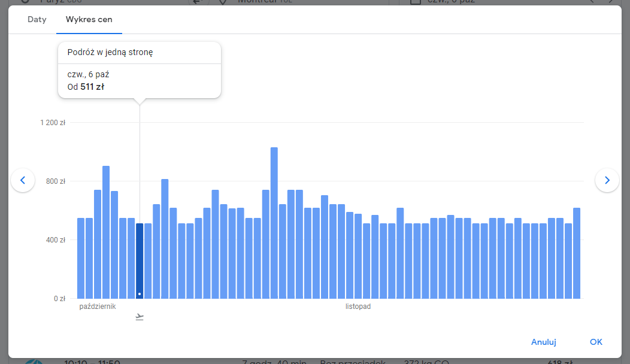Screen dimensions: 630x364
Task: Choose the last bar at the chart's right end
Action: click(x=577, y=253)
